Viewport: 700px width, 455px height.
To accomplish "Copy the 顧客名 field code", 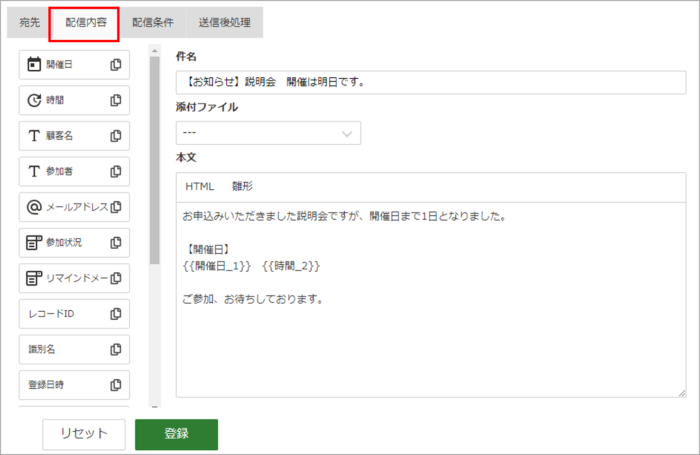I will (x=116, y=136).
